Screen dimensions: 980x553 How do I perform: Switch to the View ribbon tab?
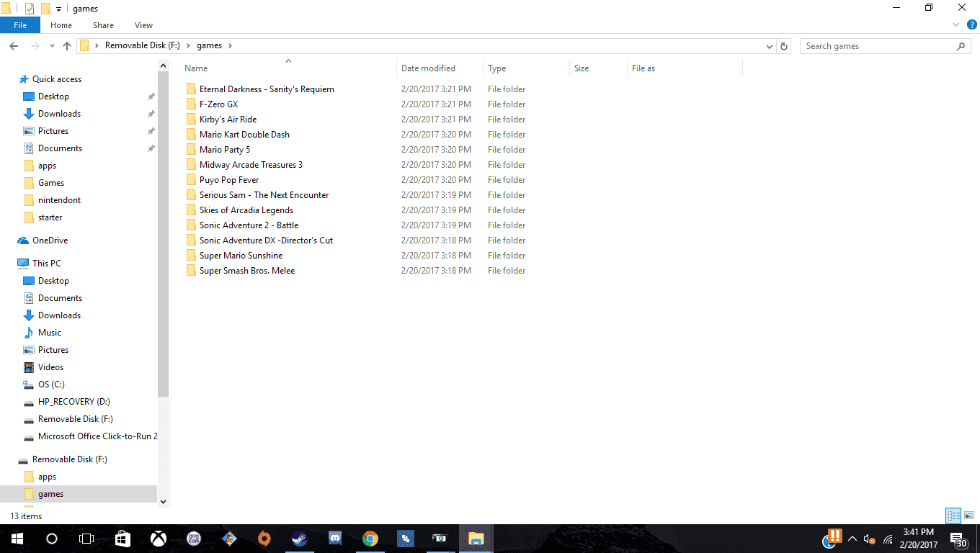(x=143, y=25)
